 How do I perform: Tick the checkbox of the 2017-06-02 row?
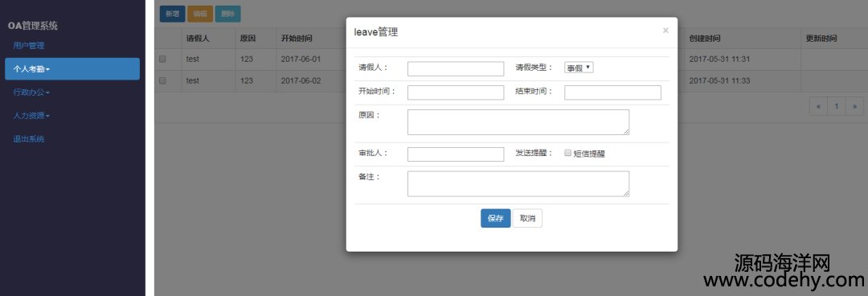tap(162, 80)
